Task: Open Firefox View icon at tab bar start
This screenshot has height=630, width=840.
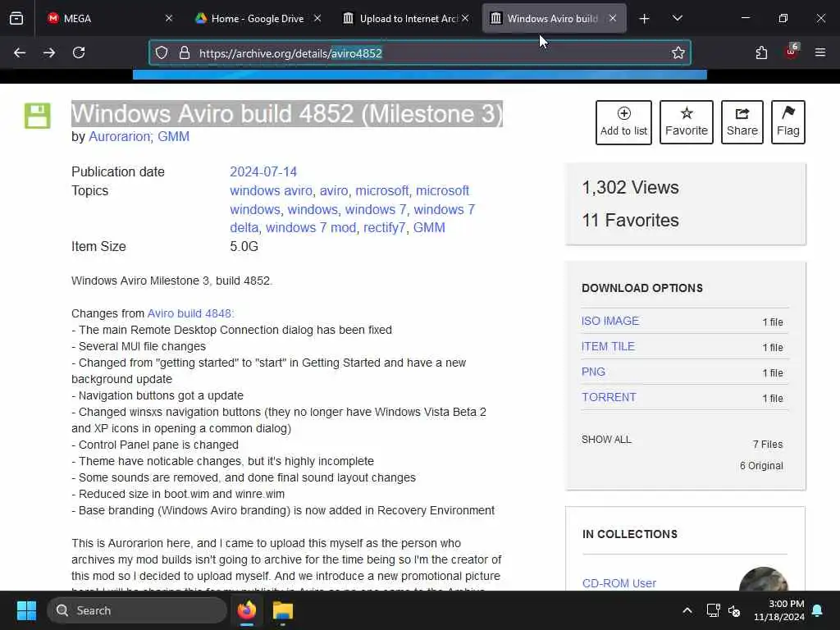Action: point(16,19)
